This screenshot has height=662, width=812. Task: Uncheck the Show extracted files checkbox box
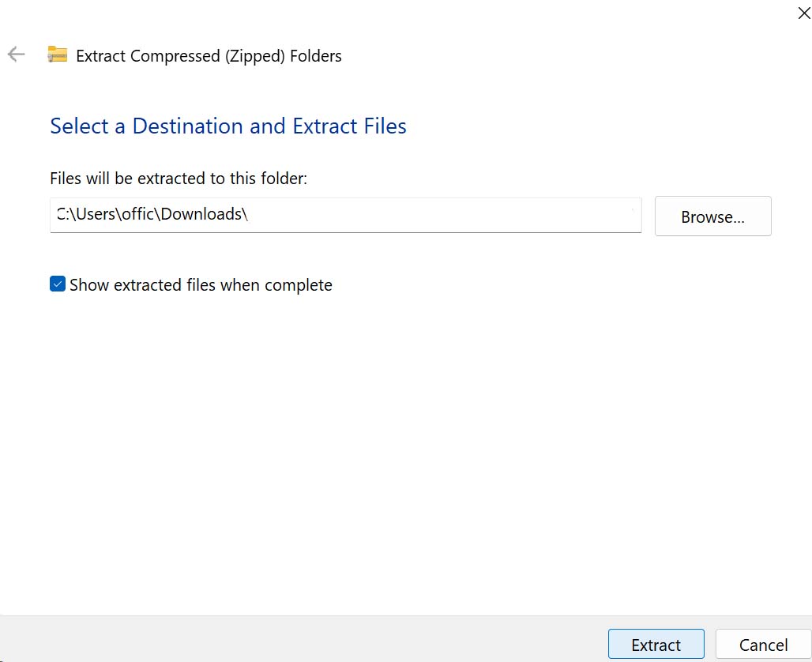[58, 284]
